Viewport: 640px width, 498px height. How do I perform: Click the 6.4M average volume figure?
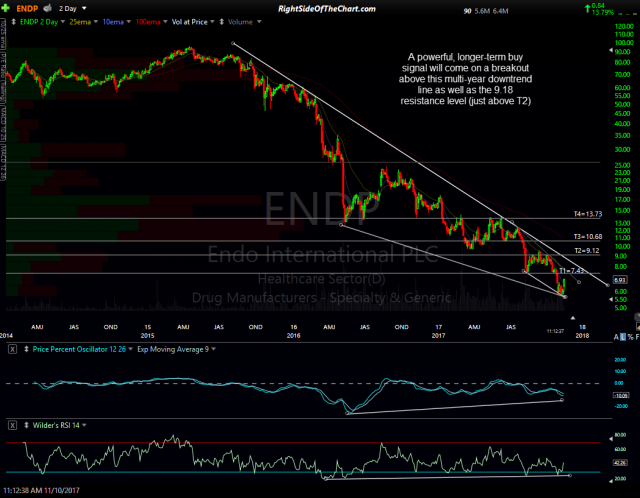click(500, 11)
